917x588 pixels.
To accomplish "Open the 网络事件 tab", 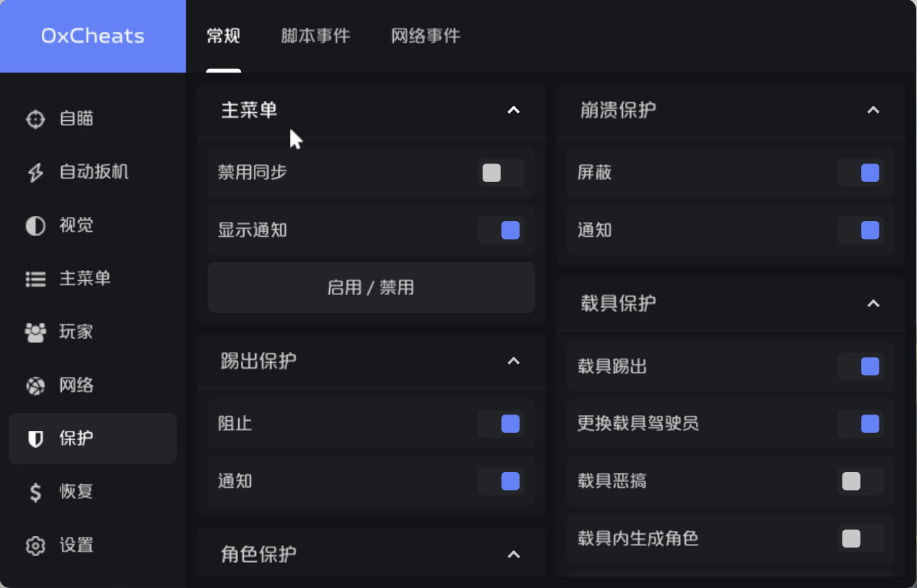I will [425, 36].
